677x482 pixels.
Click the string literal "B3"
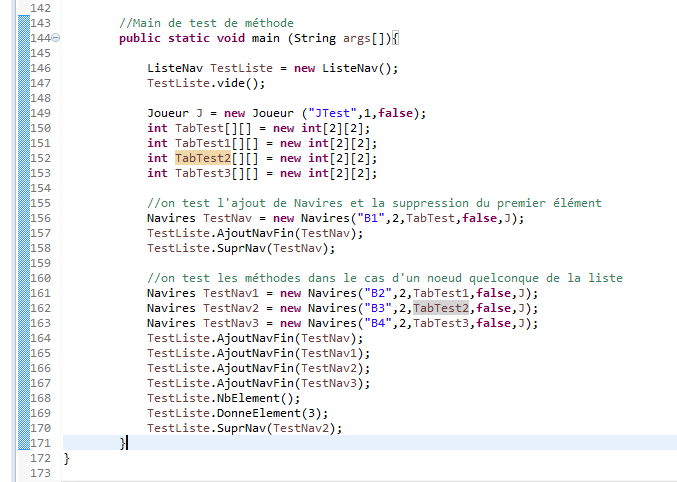tap(378, 308)
